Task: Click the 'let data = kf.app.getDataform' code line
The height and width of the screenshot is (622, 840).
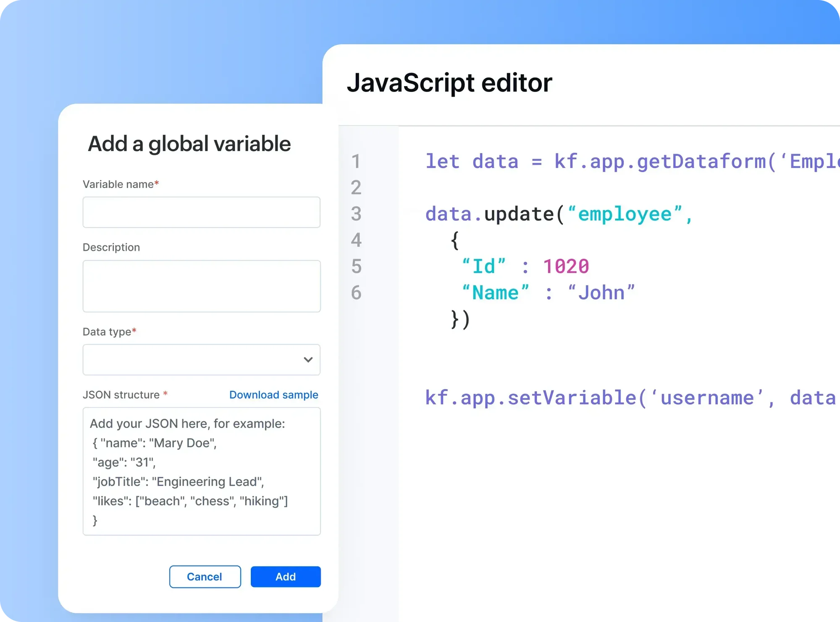Action: (633, 162)
